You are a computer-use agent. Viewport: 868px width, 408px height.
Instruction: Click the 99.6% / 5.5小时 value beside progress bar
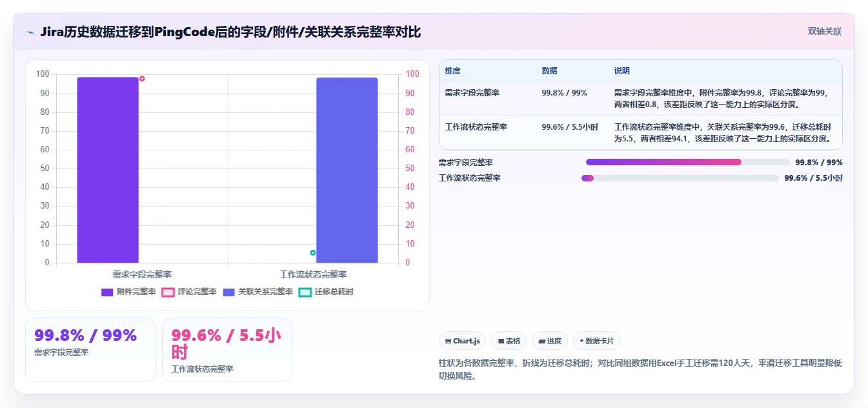pos(813,178)
